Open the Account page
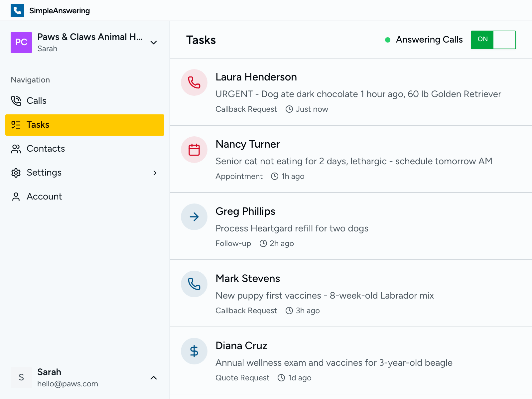The height and width of the screenshot is (399, 532). click(44, 197)
